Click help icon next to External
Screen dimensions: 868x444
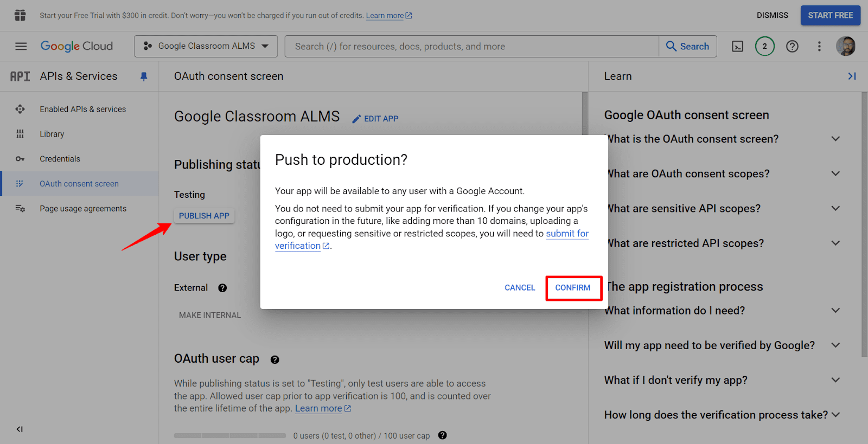[x=222, y=288]
